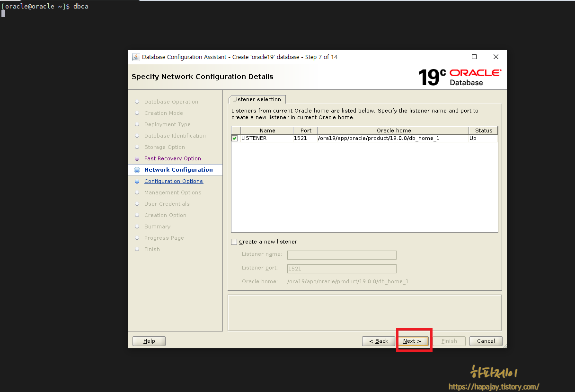Click the Deployment Type step label
Screen dimensions: 575x392
pyautogui.click(x=168, y=124)
